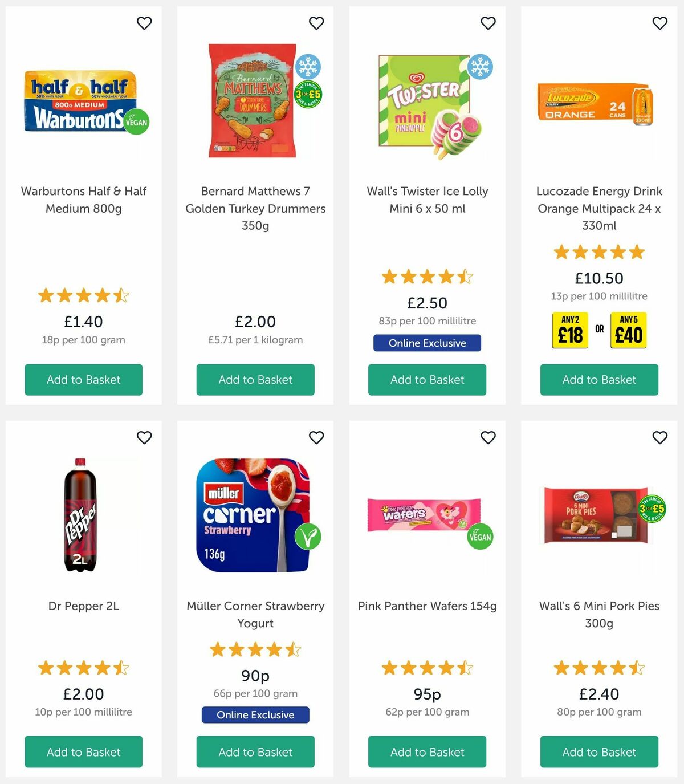Click the Pink Panther Wafers 154g title

pos(426,606)
